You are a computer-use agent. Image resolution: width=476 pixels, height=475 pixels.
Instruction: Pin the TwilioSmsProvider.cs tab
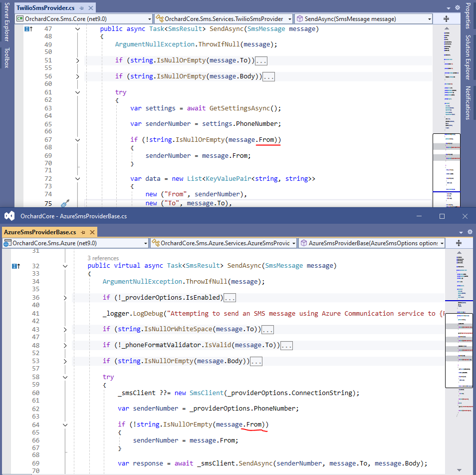coord(81,8)
